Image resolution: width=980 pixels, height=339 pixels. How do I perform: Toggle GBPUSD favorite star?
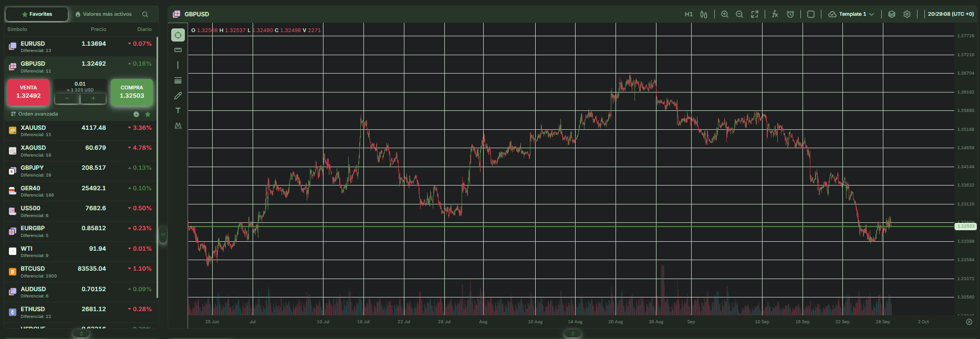[148, 114]
